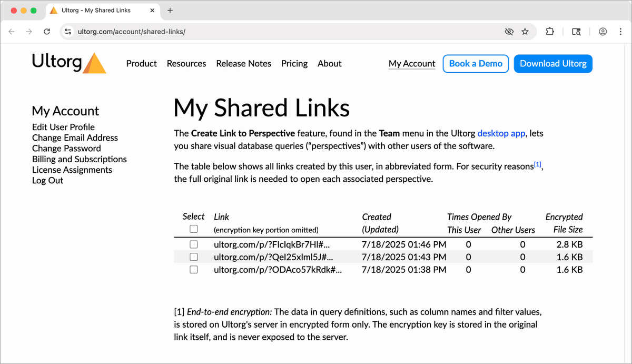The width and height of the screenshot is (632, 364).
Task: Click the Ultorg tab favicon
Action: tap(53, 11)
